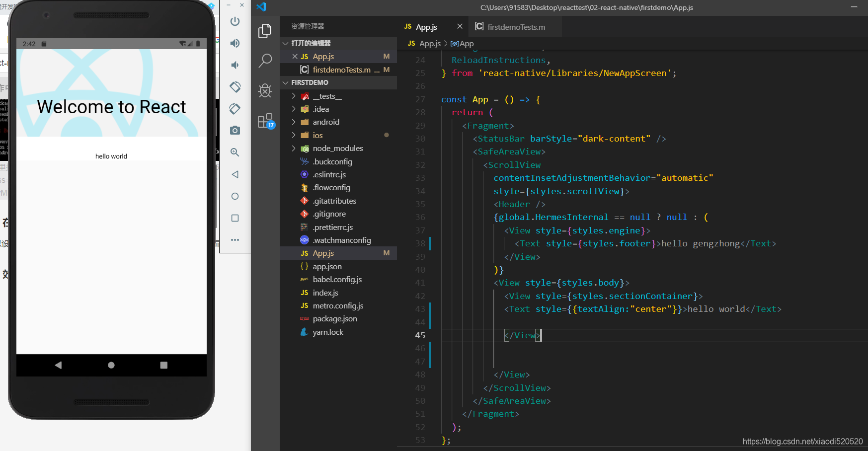868x451 pixels.
Task: Open the emulator extended controls (three dots)
Action: pyautogui.click(x=235, y=240)
